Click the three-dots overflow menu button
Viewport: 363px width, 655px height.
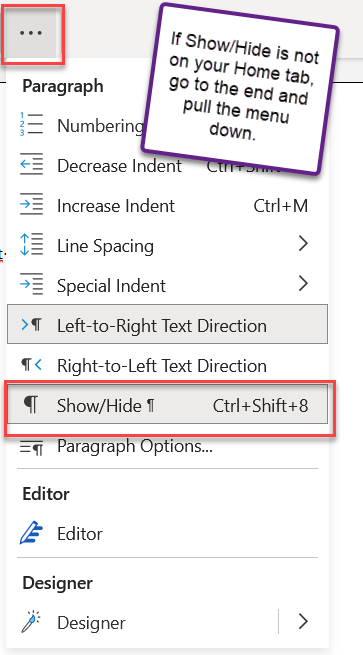pos(32,33)
